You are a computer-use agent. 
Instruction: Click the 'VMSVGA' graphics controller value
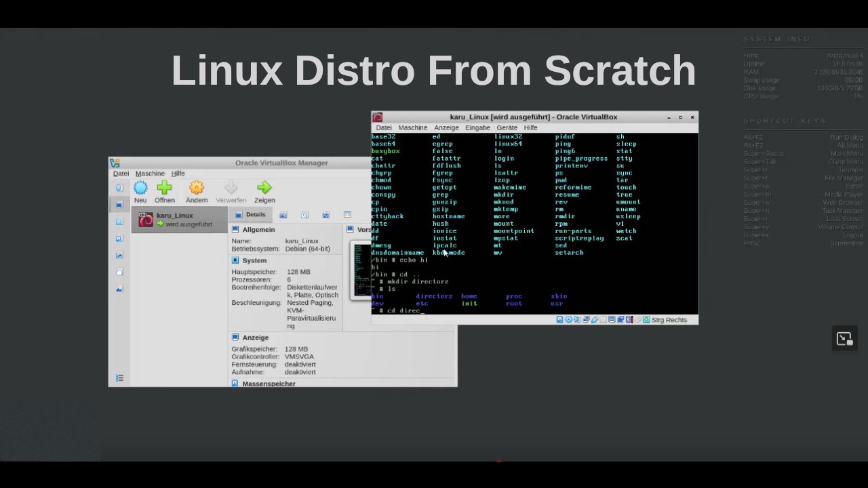click(299, 357)
